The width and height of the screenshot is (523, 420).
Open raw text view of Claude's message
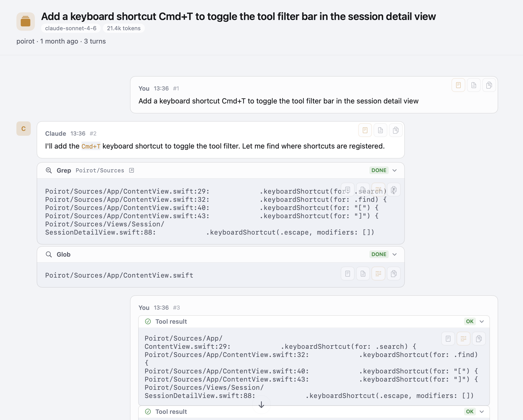[380, 130]
